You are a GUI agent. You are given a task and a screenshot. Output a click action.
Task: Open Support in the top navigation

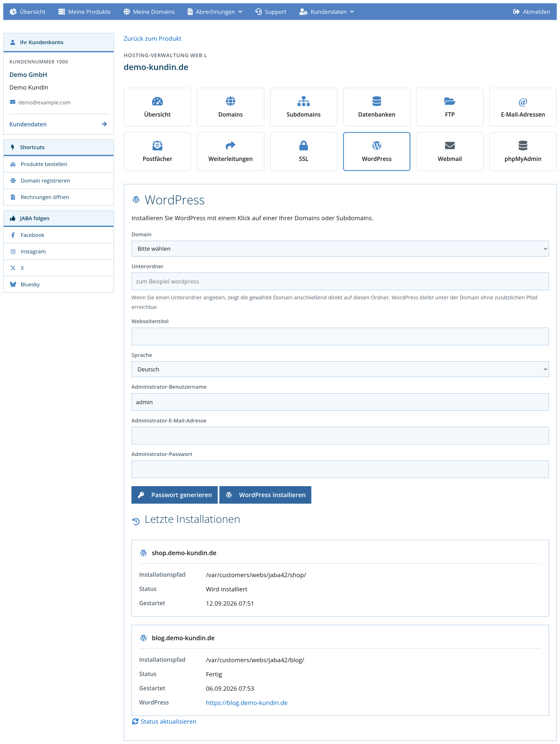[270, 12]
